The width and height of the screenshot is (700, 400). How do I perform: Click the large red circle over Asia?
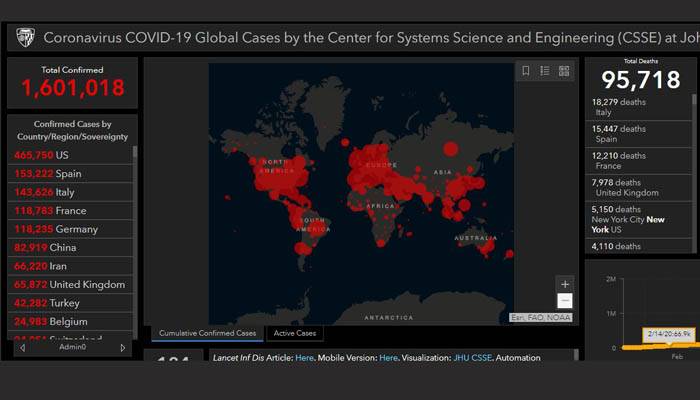(x=450, y=149)
